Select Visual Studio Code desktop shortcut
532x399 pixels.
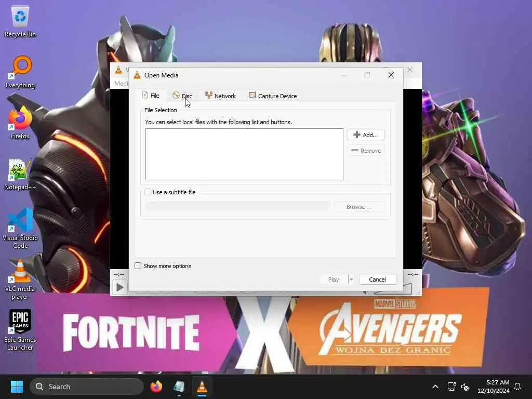coord(20,229)
